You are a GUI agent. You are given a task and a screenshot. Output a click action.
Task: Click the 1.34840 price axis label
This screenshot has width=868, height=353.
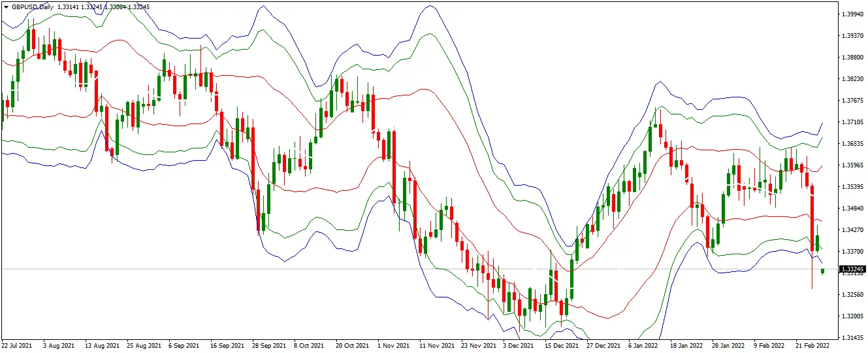[854, 209]
